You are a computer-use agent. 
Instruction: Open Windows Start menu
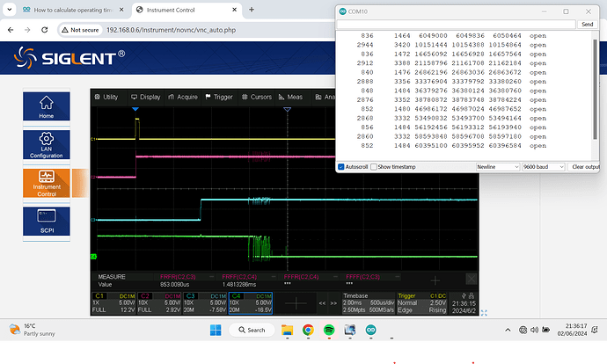[216, 330]
